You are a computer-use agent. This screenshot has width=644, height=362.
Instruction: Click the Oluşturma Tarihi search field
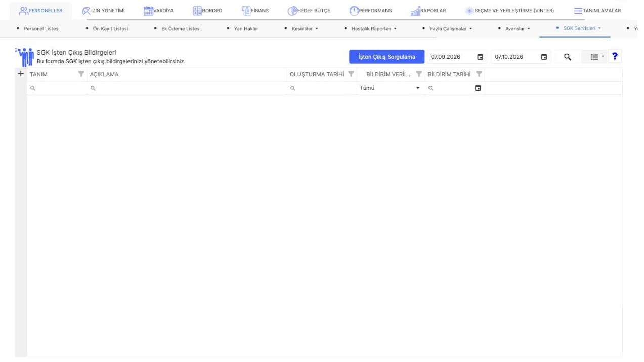322,88
